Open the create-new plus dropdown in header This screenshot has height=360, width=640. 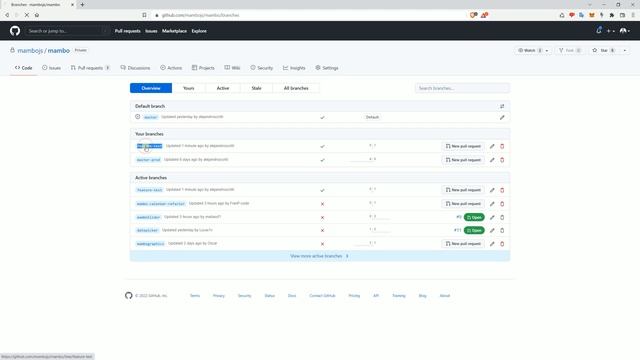(610, 31)
